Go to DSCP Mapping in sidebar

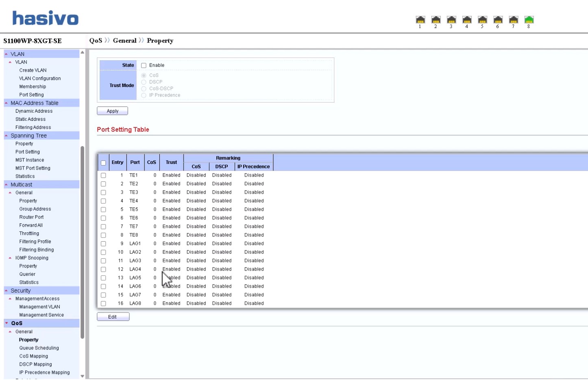pyautogui.click(x=35, y=365)
